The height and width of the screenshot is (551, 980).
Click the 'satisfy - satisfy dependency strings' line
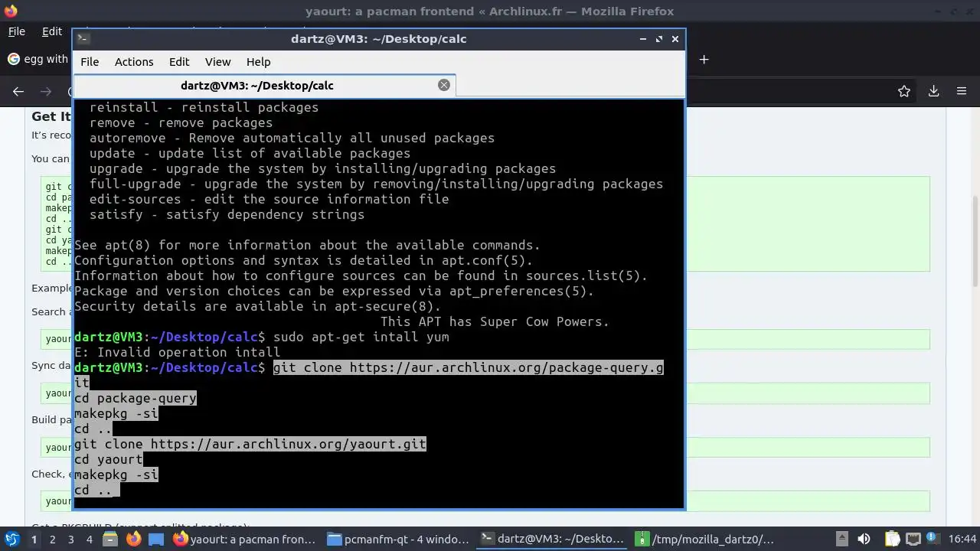227,214
